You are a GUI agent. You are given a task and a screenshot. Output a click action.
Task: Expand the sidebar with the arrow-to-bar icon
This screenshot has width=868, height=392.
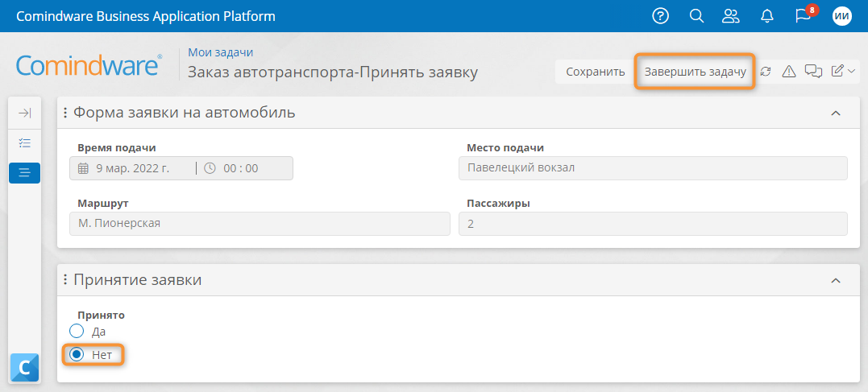24,113
